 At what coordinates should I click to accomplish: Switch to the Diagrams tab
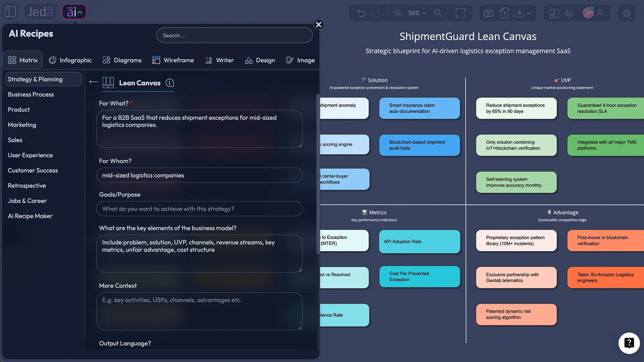pos(122,60)
